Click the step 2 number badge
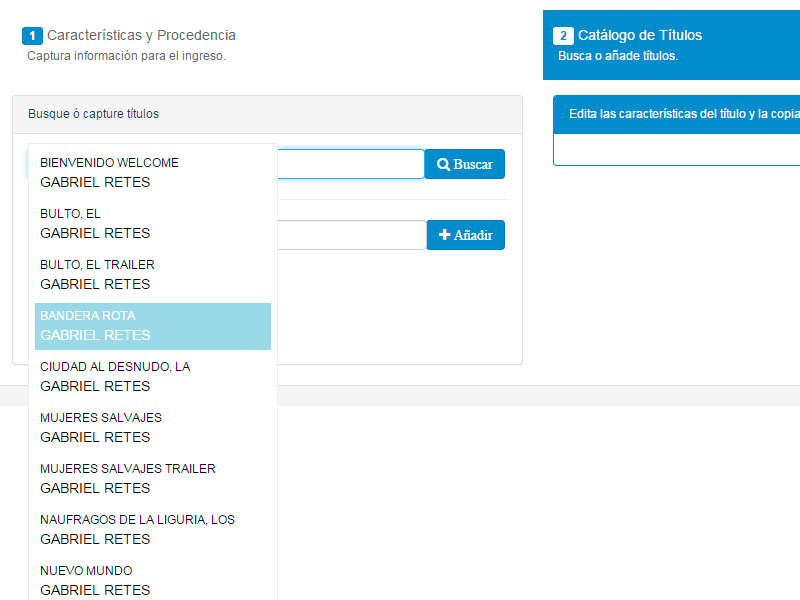 [x=563, y=36]
